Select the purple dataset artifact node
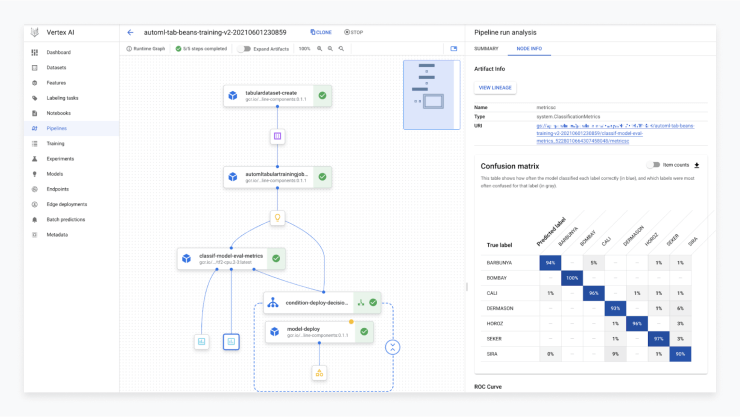Viewport: 740px width, 417px height. [278, 136]
